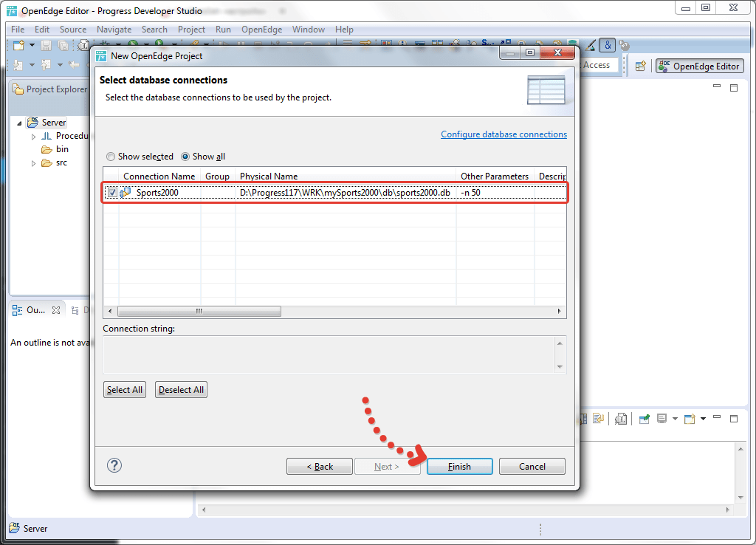
Task: Click the horizontal scrollbar thumb in connections table
Action: pos(199,311)
